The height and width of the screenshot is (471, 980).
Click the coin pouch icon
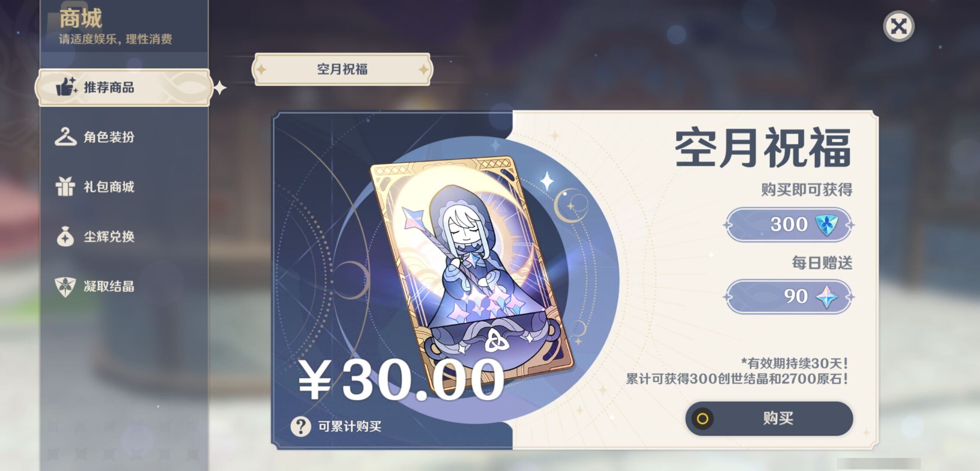(65, 236)
